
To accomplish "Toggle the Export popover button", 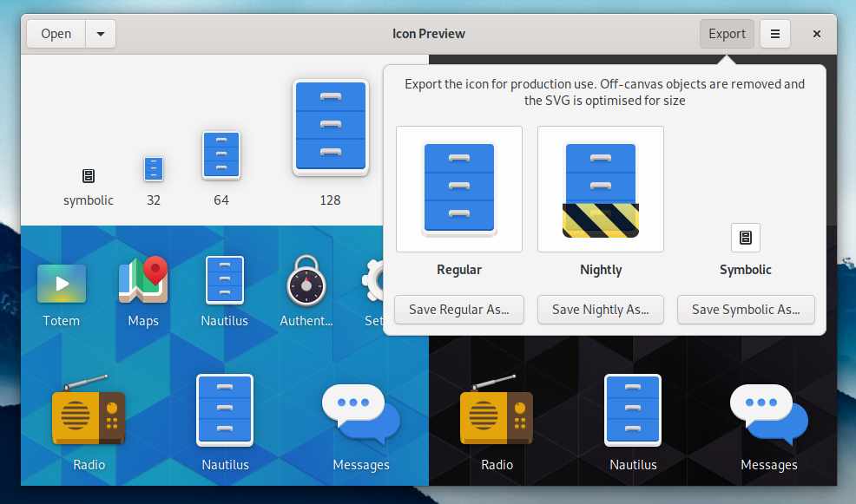I will click(x=727, y=34).
